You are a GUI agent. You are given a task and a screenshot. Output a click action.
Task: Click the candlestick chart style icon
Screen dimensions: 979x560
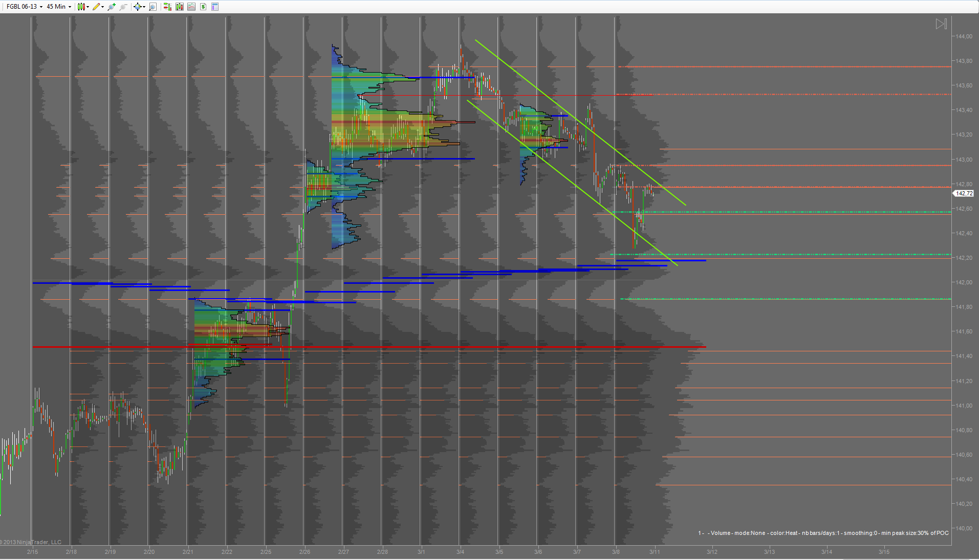click(81, 7)
